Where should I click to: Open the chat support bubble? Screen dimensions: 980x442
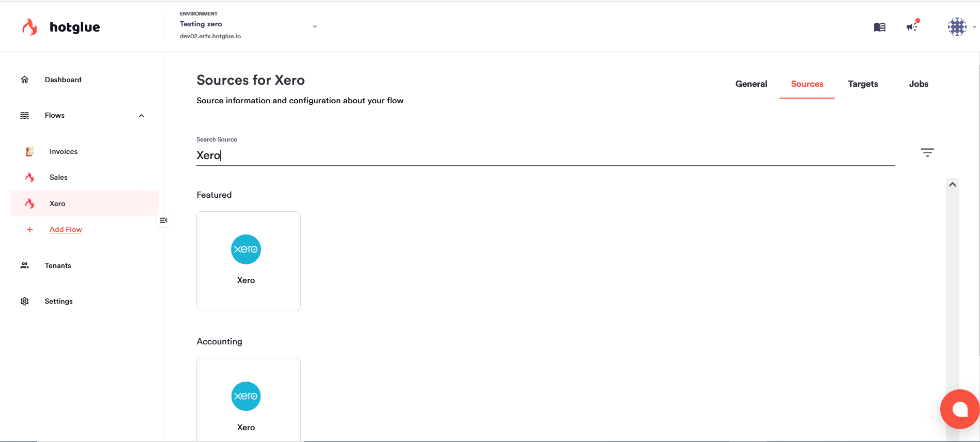click(x=960, y=409)
